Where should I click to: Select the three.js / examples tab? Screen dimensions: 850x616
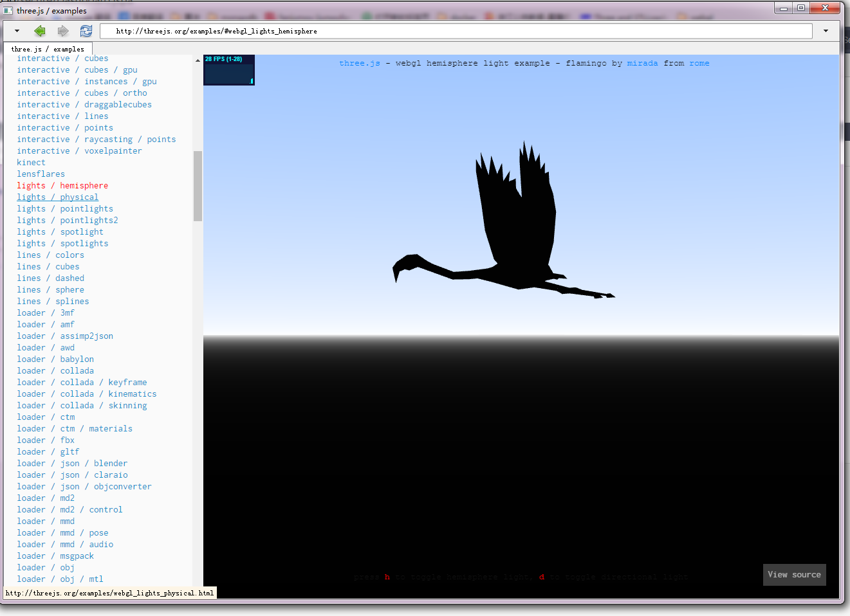coord(48,49)
